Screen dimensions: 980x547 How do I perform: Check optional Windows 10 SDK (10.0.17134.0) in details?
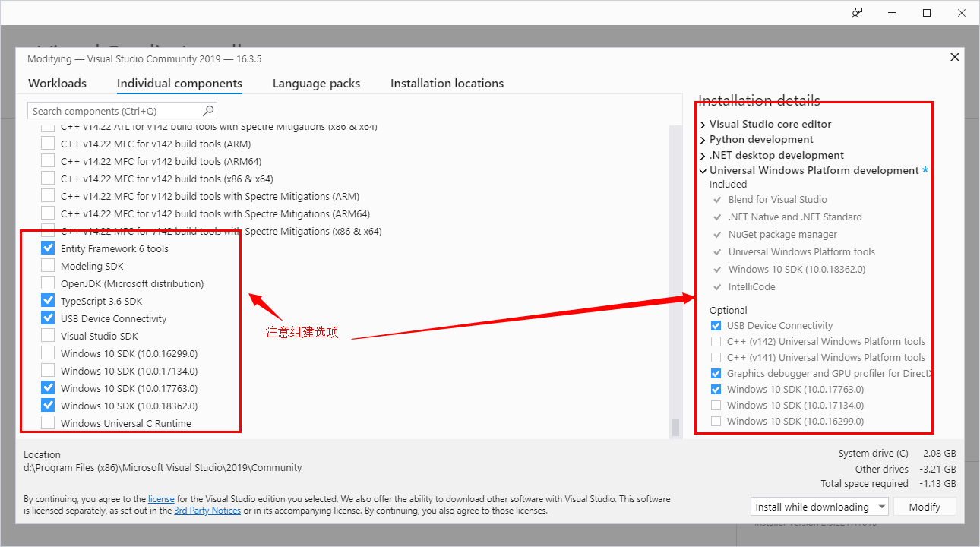click(716, 405)
